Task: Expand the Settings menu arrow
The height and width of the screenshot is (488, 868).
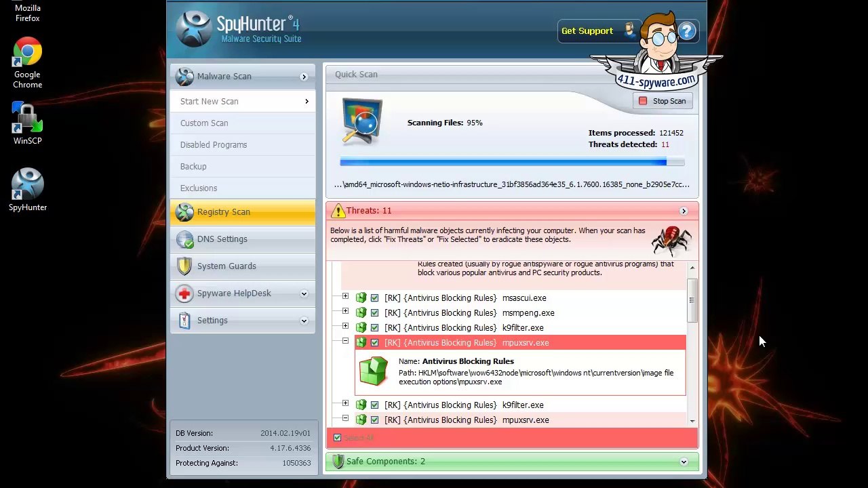Action: (304, 321)
